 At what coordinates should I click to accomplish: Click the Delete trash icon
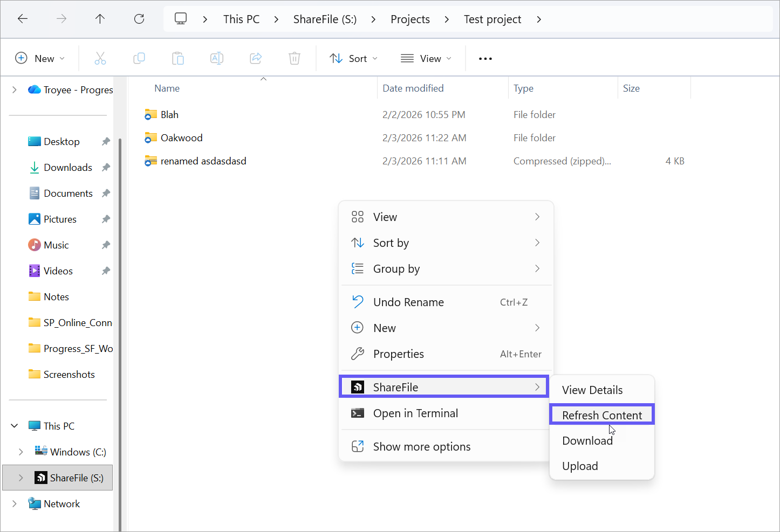pos(295,58)
